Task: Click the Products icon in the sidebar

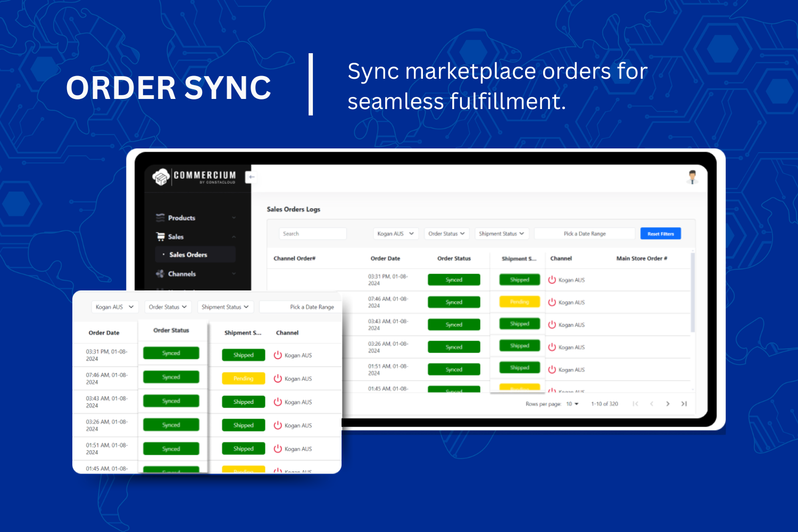Action: [159, 218]
